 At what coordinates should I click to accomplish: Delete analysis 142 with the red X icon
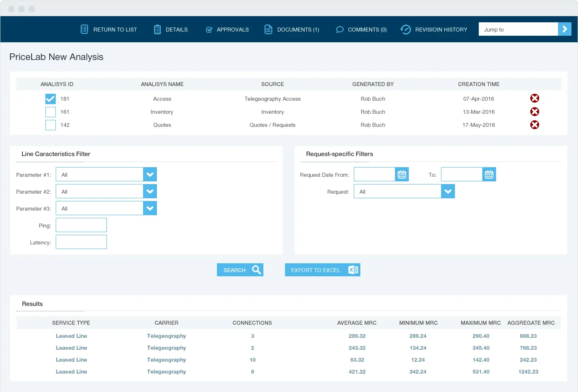tap(534, 125)
